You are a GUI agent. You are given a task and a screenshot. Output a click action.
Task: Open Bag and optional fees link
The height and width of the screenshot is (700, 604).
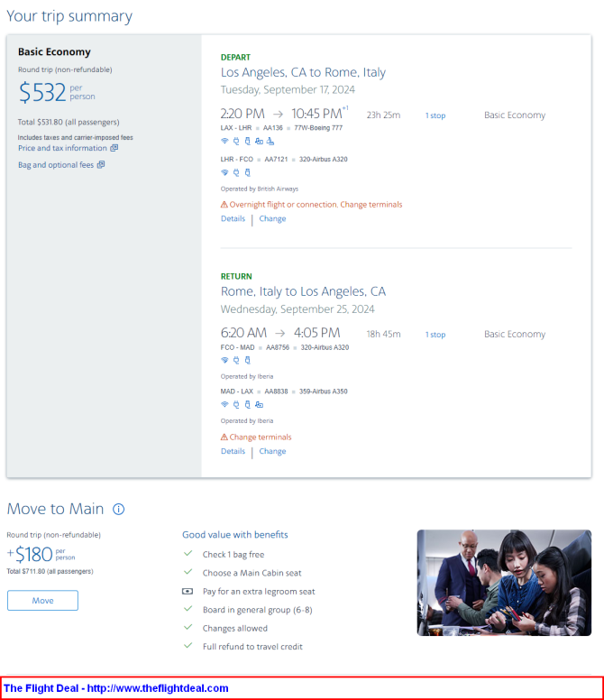coord(56,165)
